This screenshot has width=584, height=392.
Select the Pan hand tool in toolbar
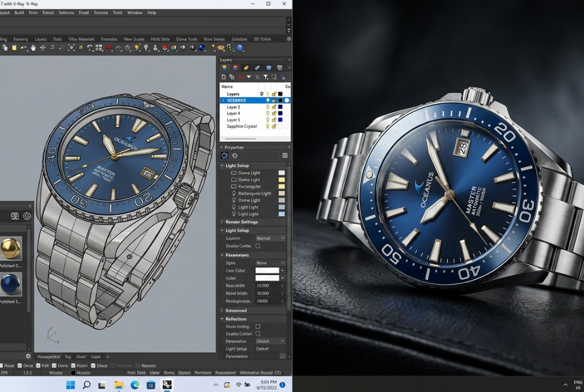pyautogui.click(x=33, y=48)
